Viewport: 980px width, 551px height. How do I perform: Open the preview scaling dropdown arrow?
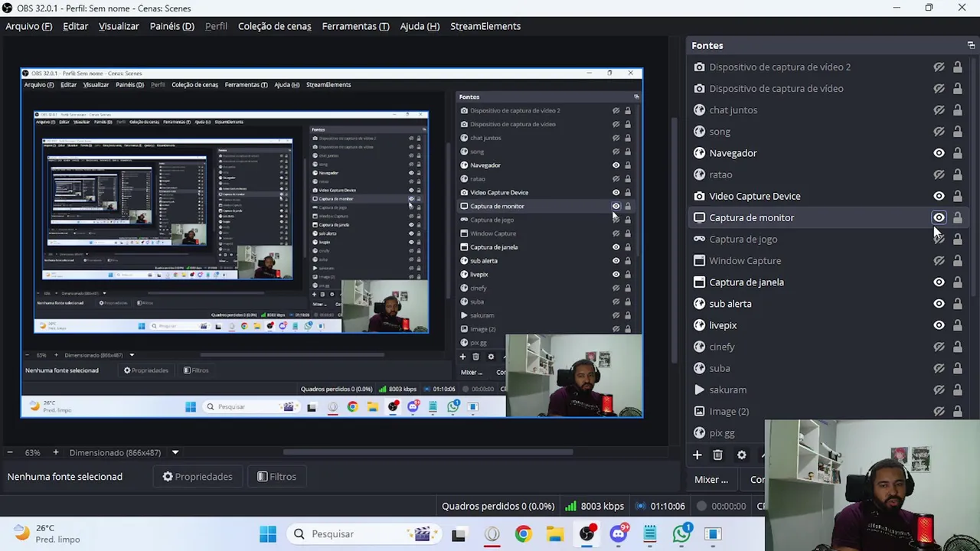(175, 452)
